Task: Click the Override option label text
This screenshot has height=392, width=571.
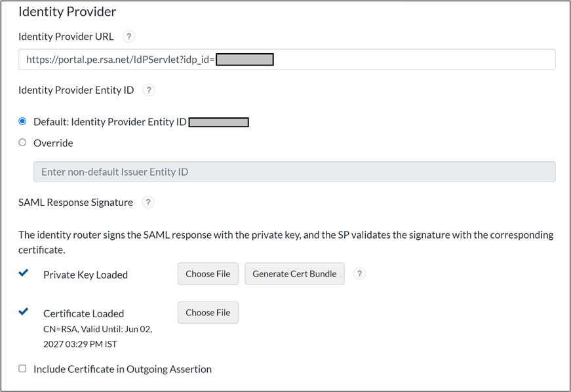Action: 53,143
